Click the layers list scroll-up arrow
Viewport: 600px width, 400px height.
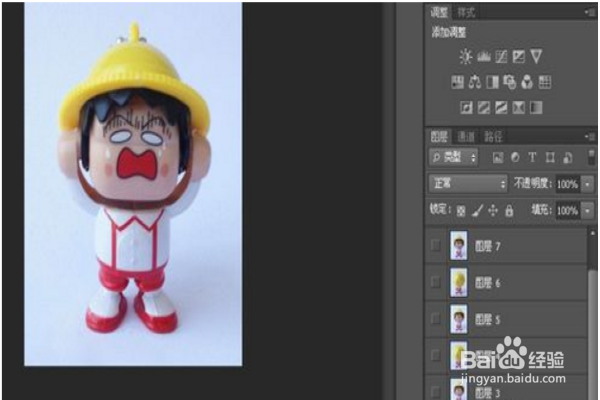point(592,233)
